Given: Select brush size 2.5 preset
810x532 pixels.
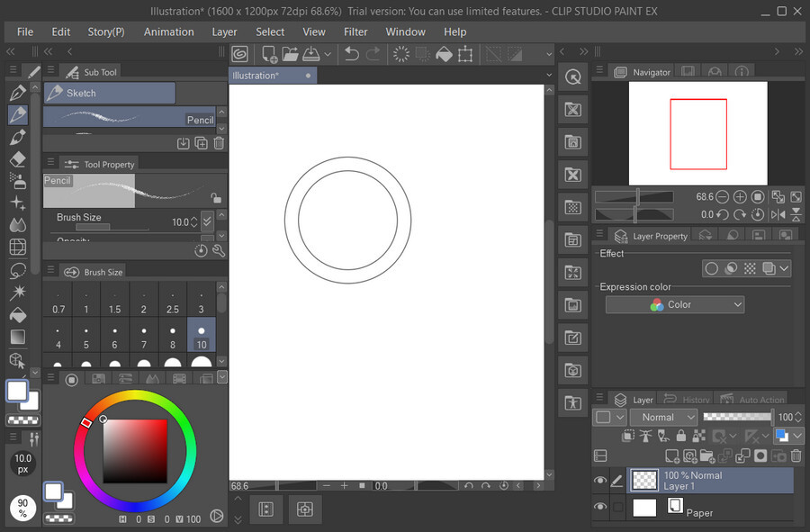Looking at the screenshot, I should 173,301.
